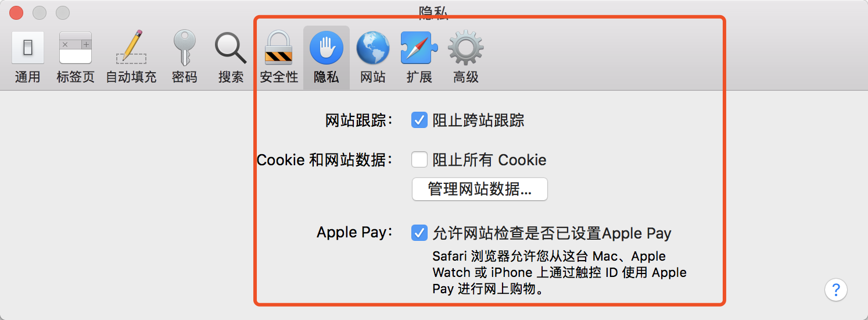Select the 标签页 Tabs preferences icon
This screenshot has height=320, width=868.
pyautogui.click(x=76, y=48)
